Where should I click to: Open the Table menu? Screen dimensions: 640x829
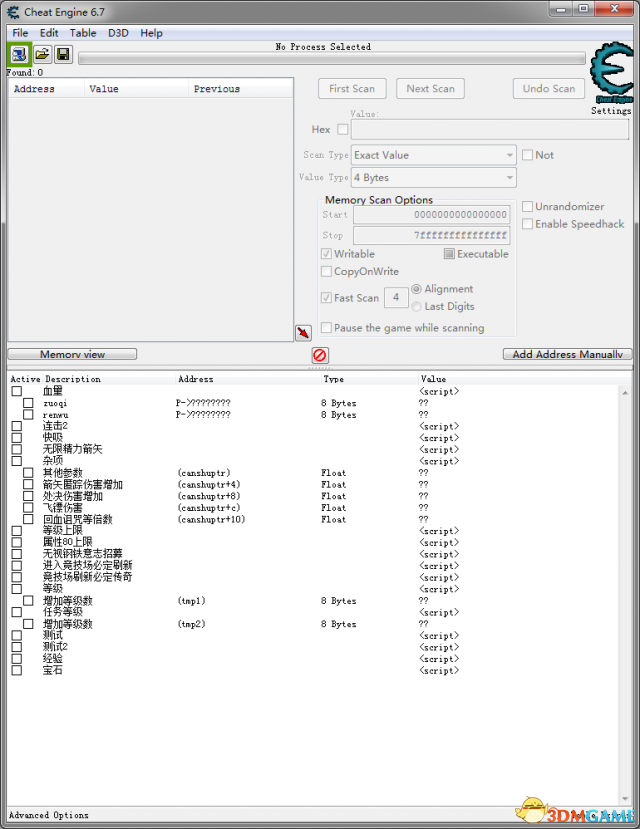click(x=83, y=33)
